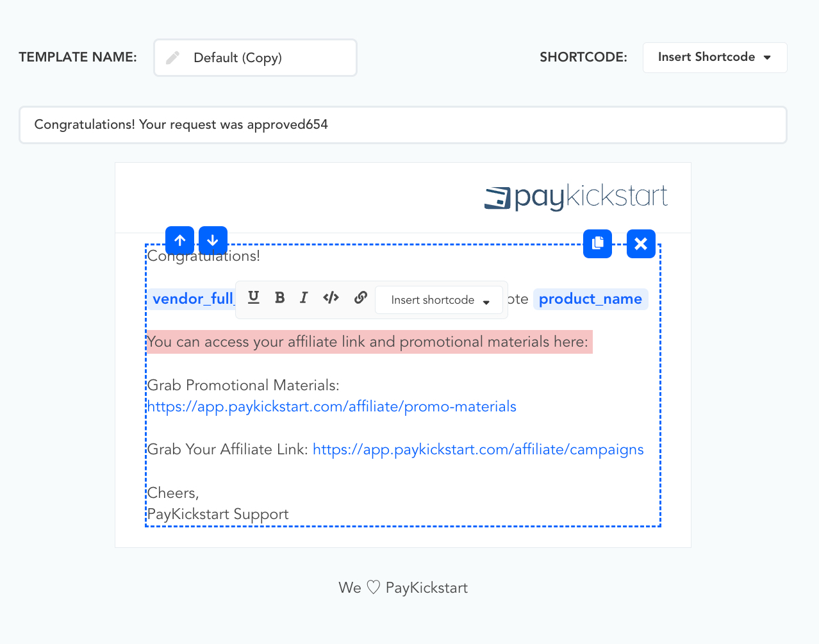The width and height of the screenshot is (819, 644).
Task: Select the product_name shortcode tag
Action: point(590,299)
